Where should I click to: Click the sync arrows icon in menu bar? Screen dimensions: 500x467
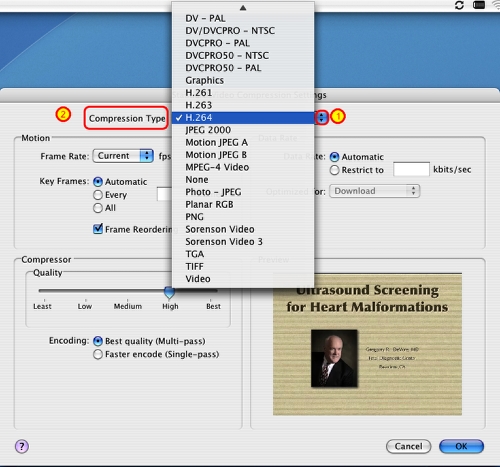pyautogui.click(x=459, y=5)
